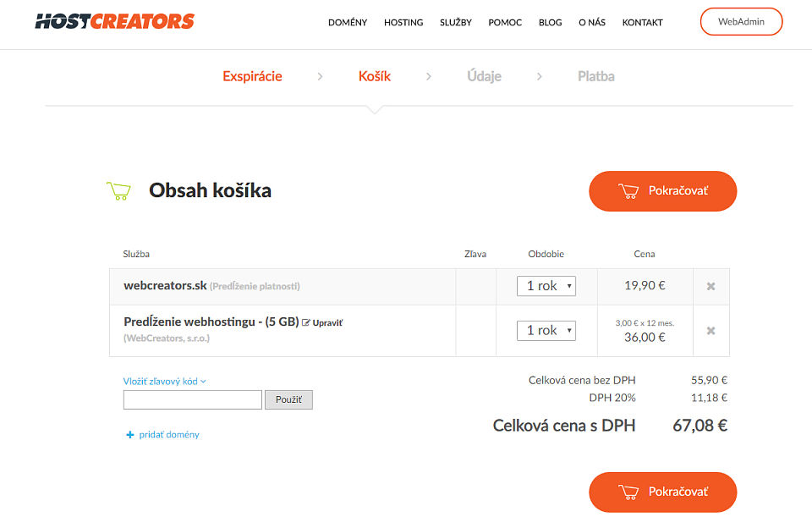Open period dropdown for webhosting renewal
812x528 pixels.
[x=546, y=331]
